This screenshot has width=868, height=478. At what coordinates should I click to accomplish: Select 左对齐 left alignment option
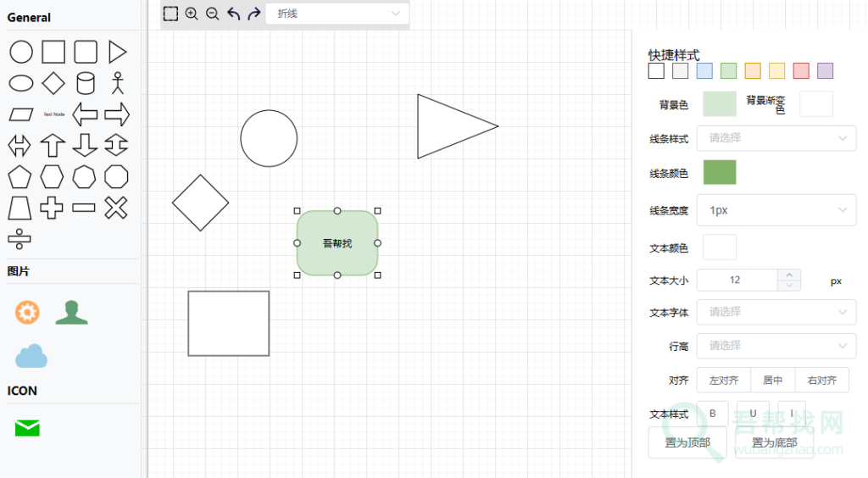click(724, 381)
